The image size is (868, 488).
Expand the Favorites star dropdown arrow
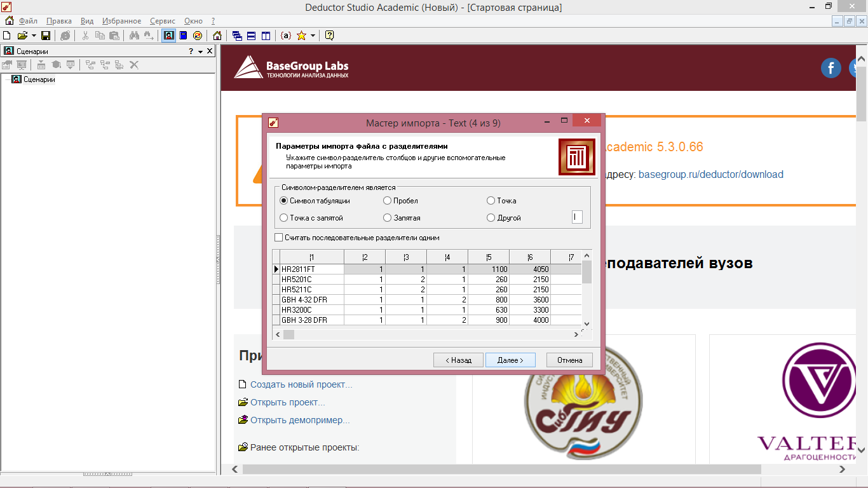pos(313,36)
